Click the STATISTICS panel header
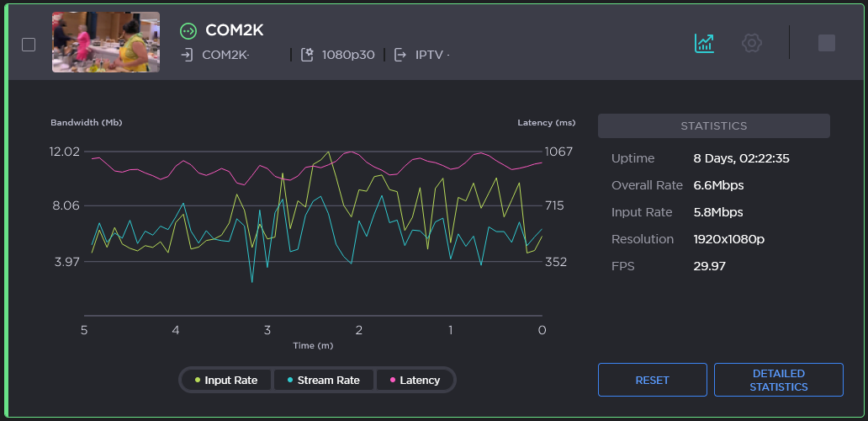The image size is (868, 421). tap(713, 125)
